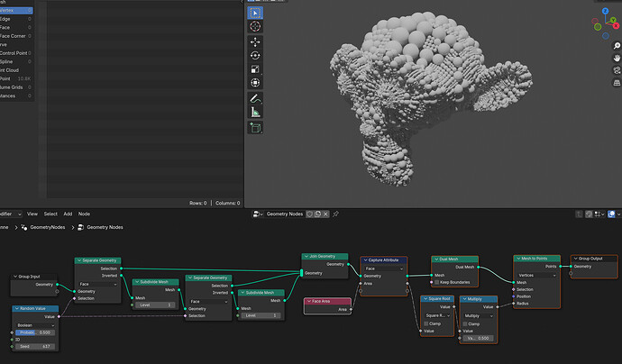Adjust the Probability slider on Random Value
622x364 pixels.
[x=35, y=332]
